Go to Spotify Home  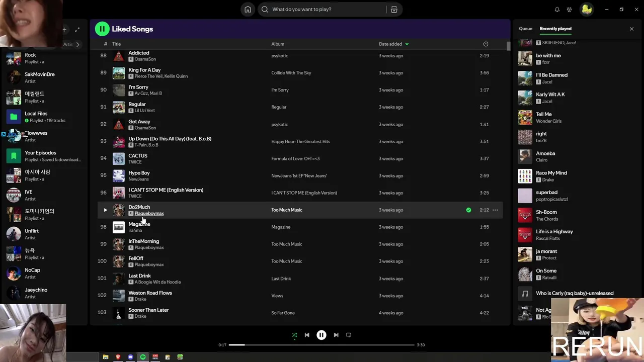click(248, 10)
